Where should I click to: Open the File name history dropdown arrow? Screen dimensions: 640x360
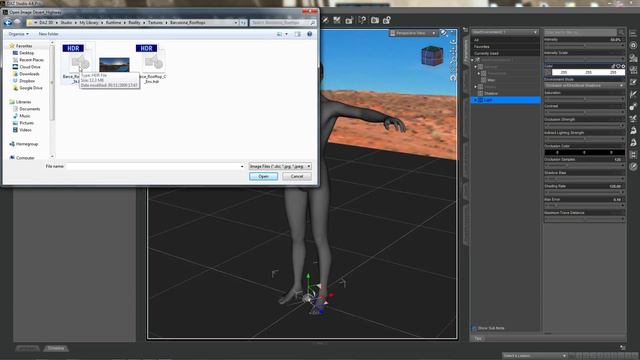pos(242,167)
